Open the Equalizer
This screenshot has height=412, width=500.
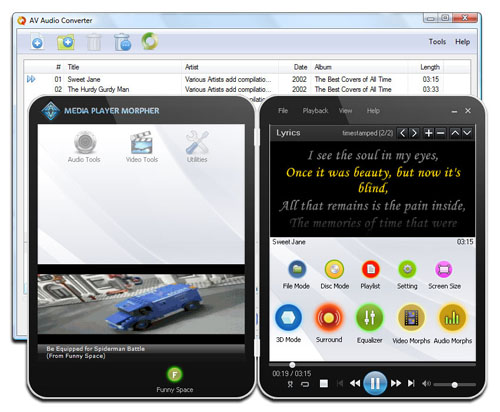[x=370, y=318]
